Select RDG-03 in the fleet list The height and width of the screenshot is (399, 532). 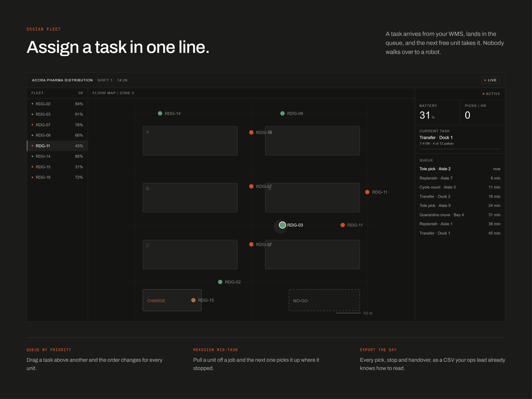coord(57,114)
